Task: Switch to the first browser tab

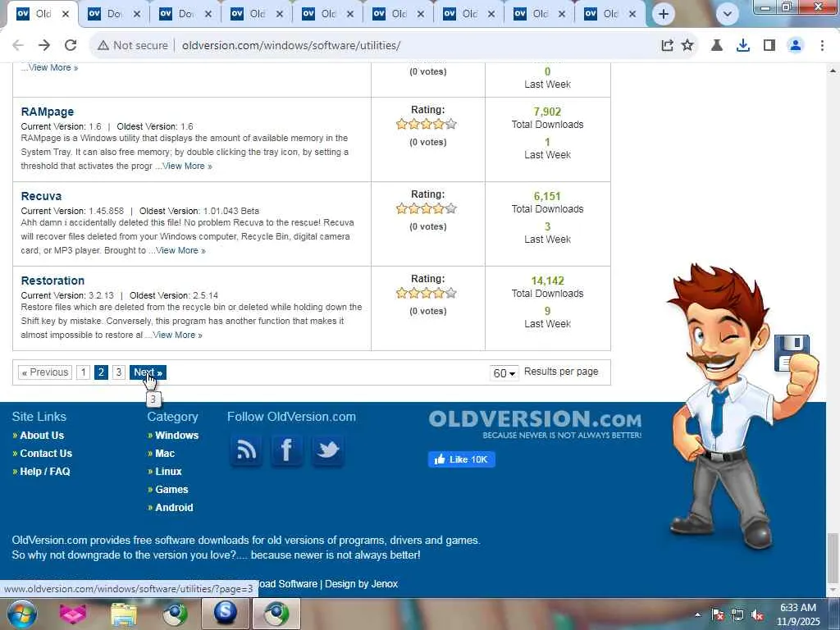Action: 43,14
